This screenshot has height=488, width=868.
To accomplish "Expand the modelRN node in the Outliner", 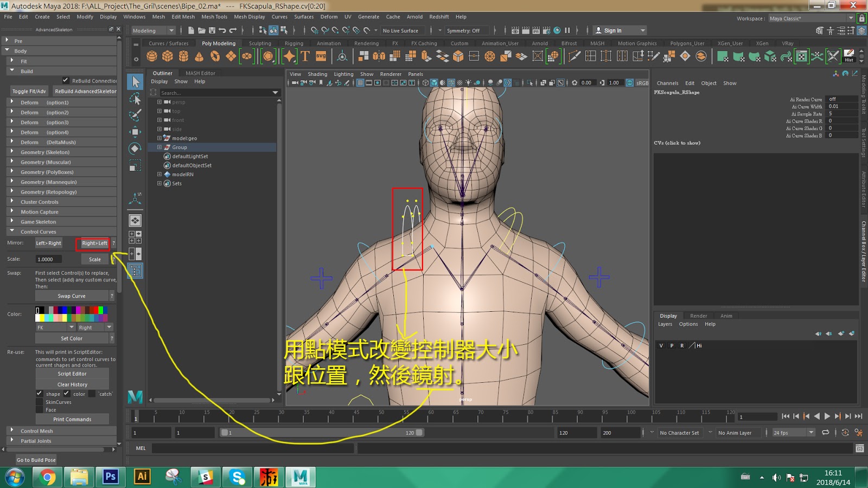I will [x=159, y=174].
